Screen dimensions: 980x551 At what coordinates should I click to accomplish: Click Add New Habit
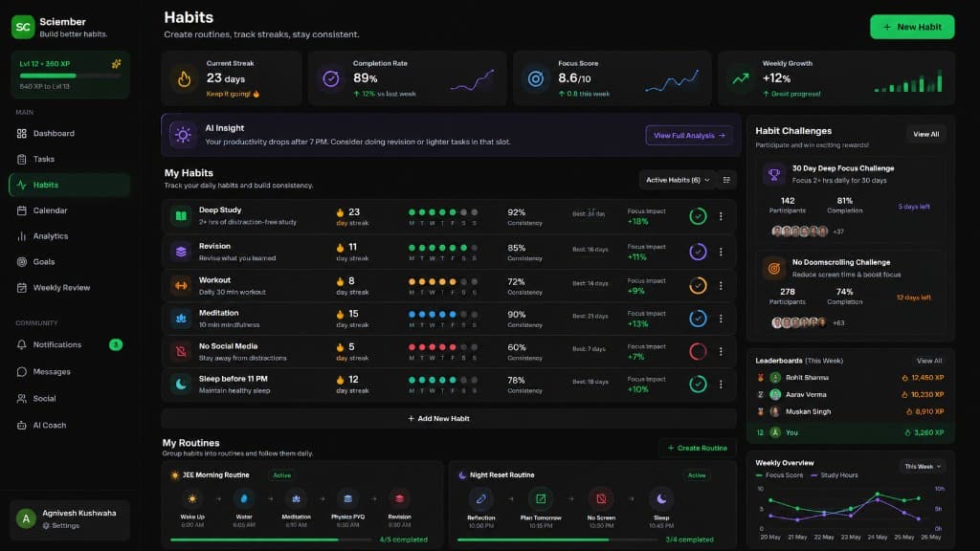click(x=448, y=419)
